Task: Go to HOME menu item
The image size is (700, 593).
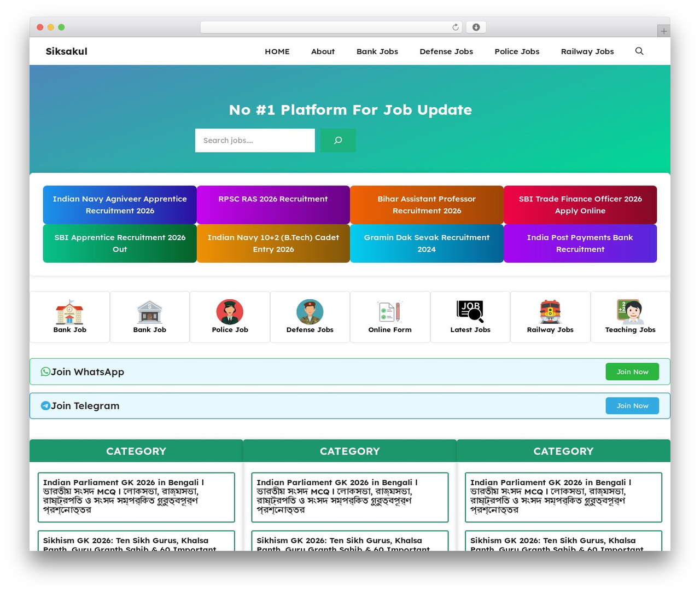Action: (x=277, y=51)
